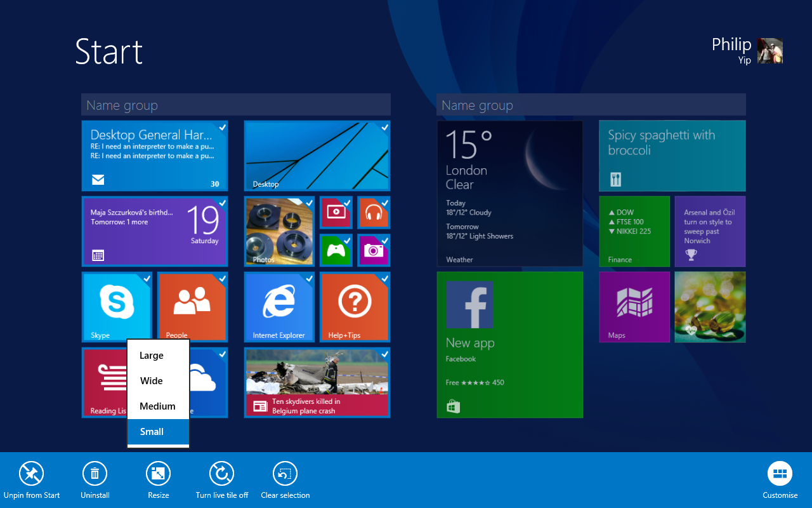Select the small Xbox Games tile
The image size is (812, 508).
pos(336,250)
